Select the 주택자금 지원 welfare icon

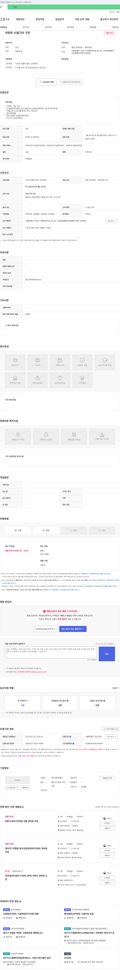click(x=15, y=380)
